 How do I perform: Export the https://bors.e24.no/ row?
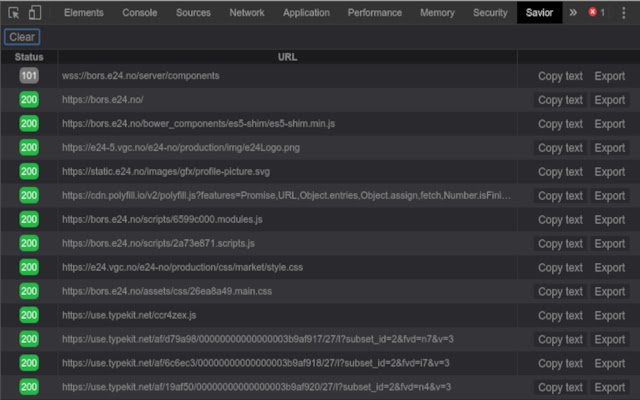[609, 100]
